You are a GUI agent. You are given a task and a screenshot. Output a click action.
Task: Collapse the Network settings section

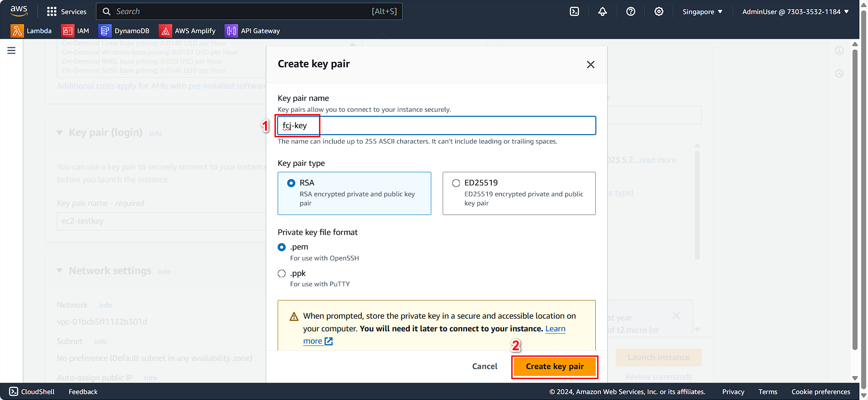tap(60, 270)
